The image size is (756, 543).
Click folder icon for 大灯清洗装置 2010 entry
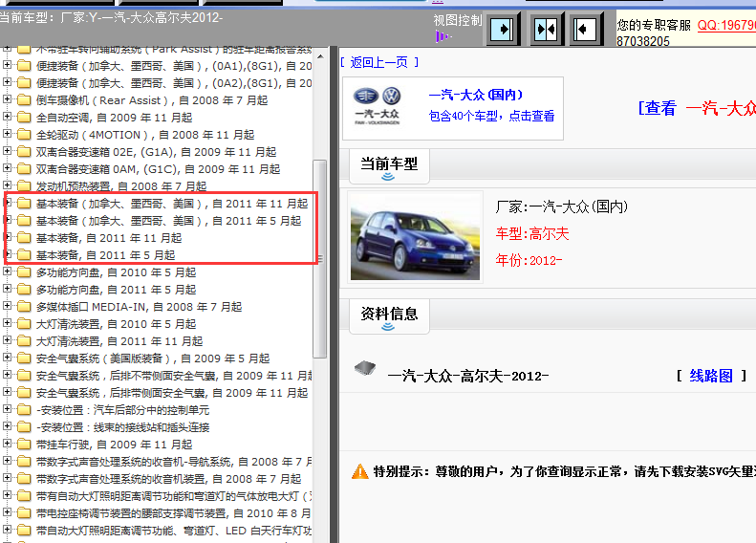[x=24, y=324]
